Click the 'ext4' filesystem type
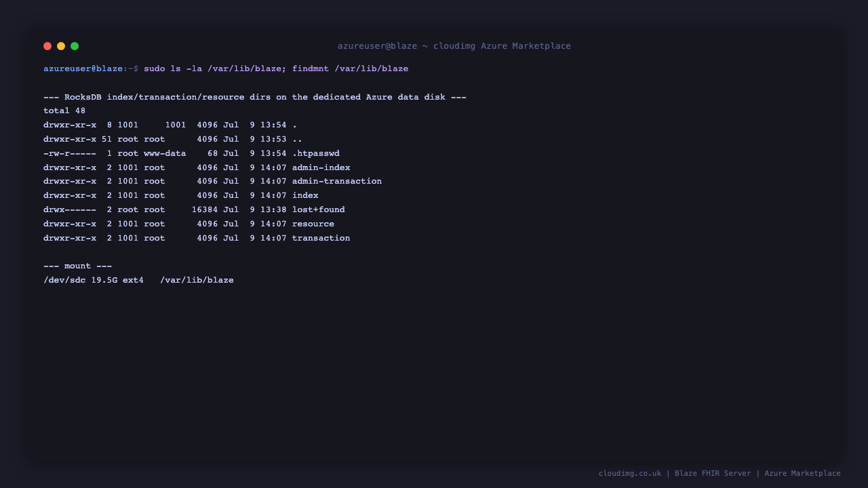This screenshot has height=488, width=868. pos(133,281)
